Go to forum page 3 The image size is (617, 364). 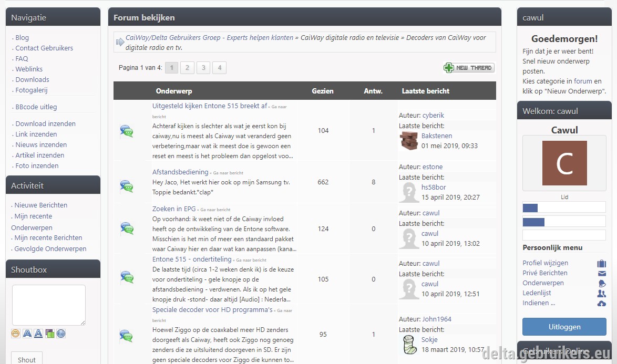[203, 68]
